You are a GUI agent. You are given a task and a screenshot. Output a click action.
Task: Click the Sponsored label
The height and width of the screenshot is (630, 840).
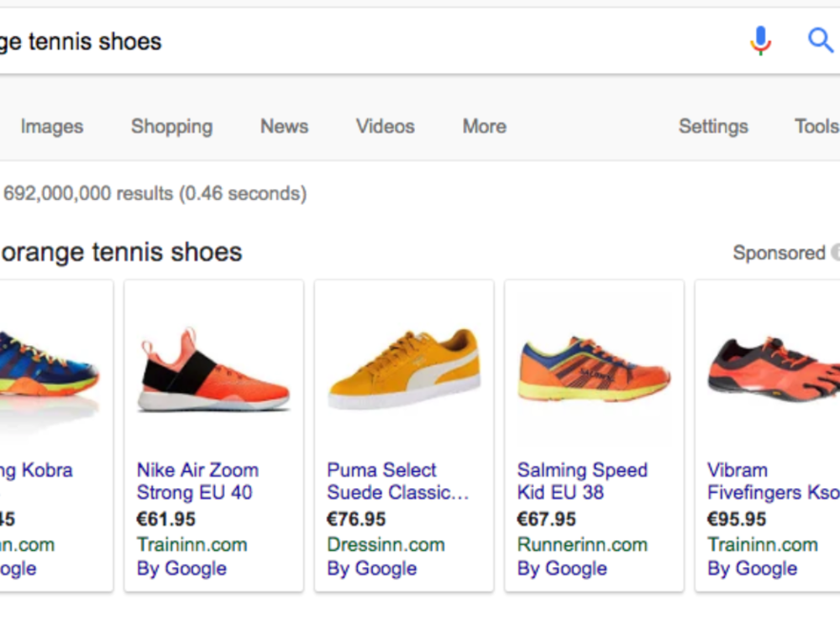[x=780, y=252]
